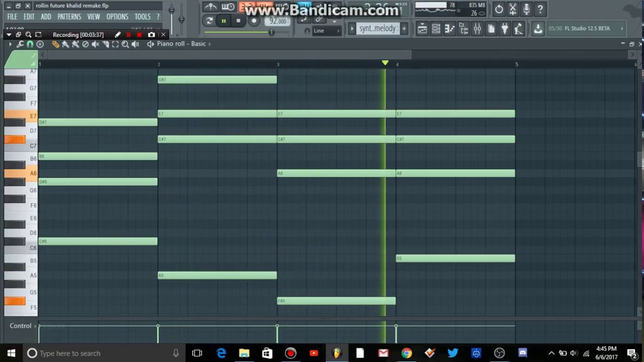Switch pattern/song mode toggle
The width and height of the screenshot is (644, 362).
pos(209,21)
